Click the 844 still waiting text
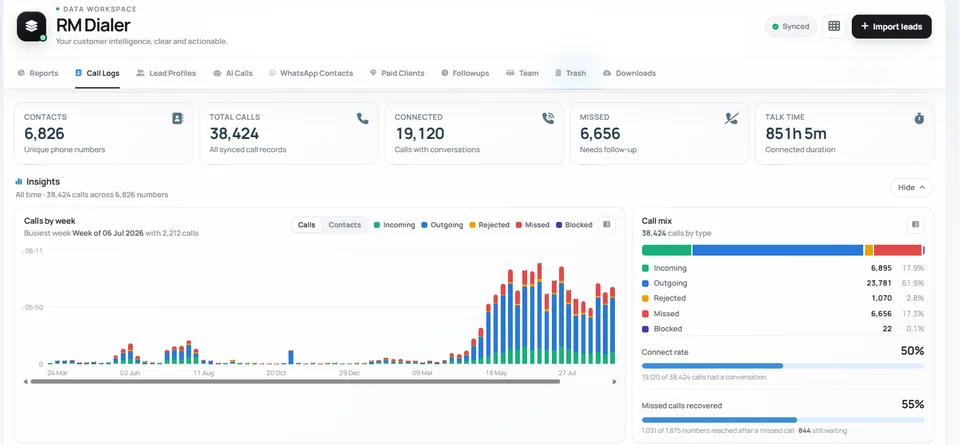The width and height of the screenshot is (960, 445). (822, 431)
